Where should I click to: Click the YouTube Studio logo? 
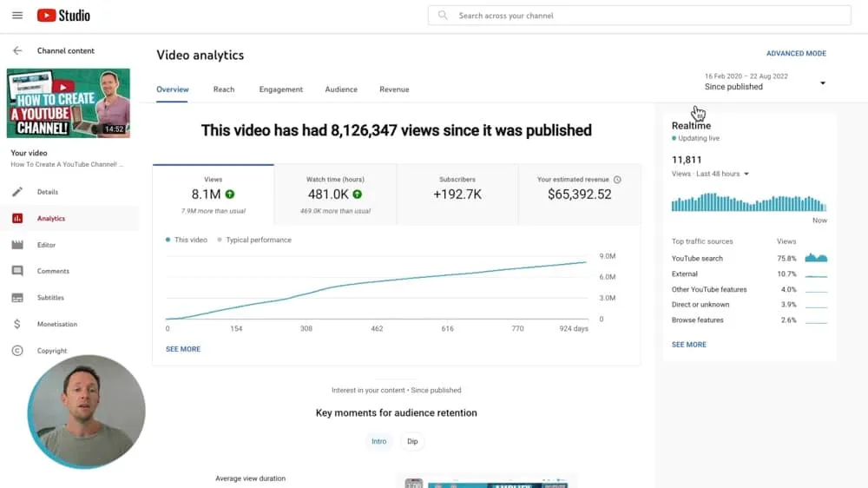tap(63, 16)
